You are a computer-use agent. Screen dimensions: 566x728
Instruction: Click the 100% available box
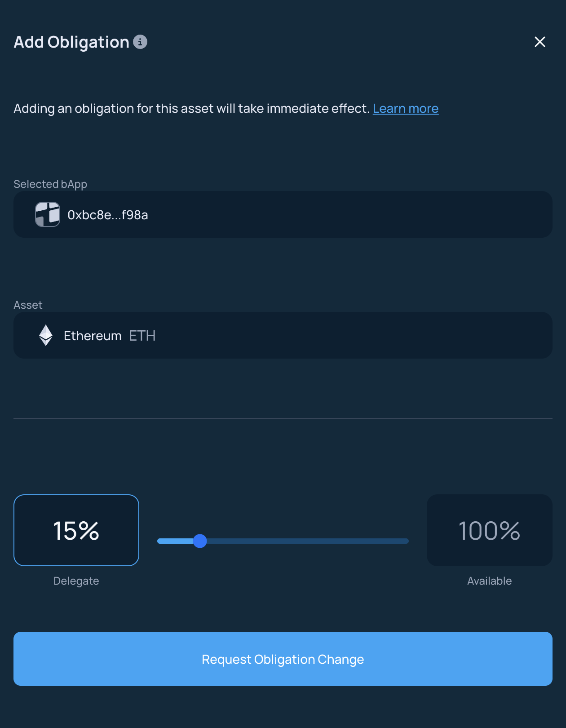pyautogui.click(x=490, y=530)
